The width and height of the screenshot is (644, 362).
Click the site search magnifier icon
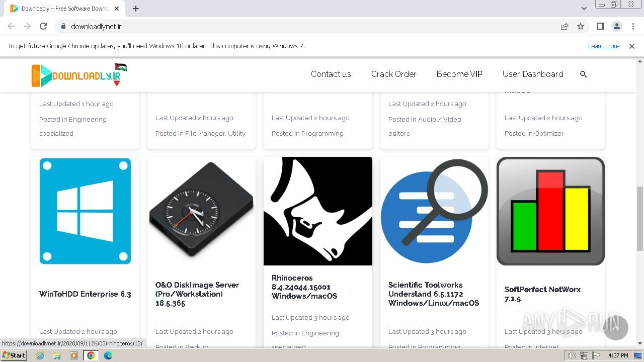pos(584,74)
